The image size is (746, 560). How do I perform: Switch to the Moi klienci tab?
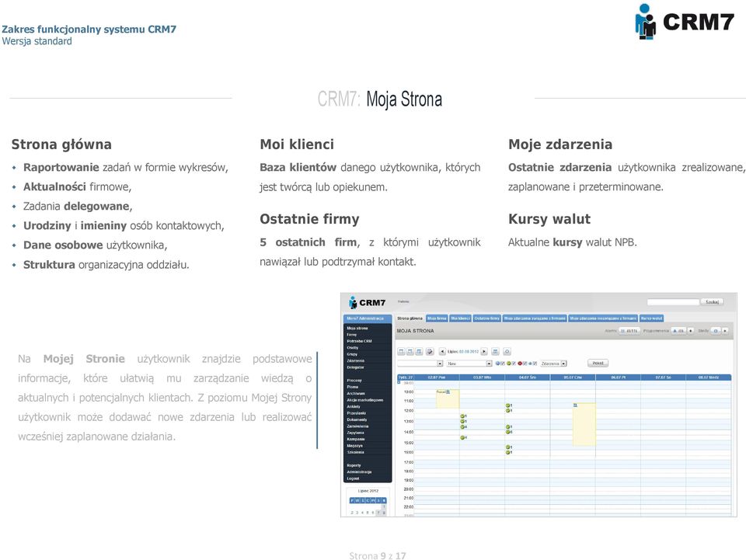tap(461, 318)
